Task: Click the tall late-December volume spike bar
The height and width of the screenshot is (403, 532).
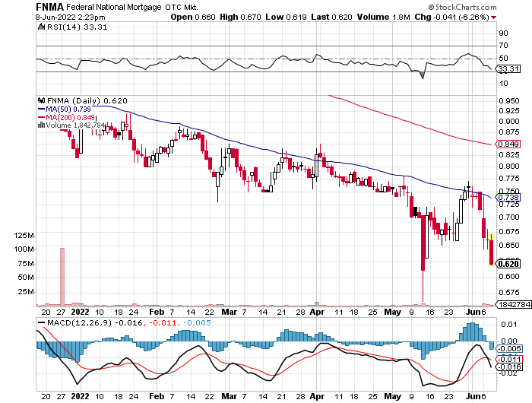Action: (62, 277)
